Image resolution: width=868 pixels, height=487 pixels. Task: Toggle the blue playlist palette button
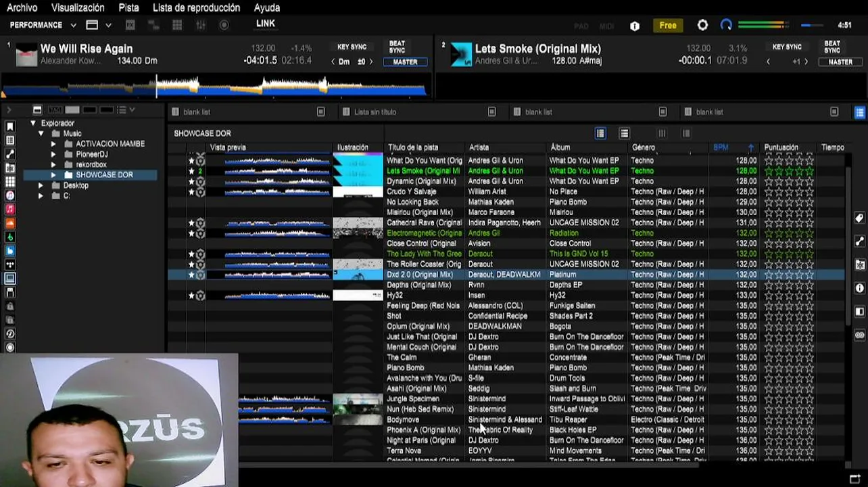pyautogui.click(x=859, y=112)
